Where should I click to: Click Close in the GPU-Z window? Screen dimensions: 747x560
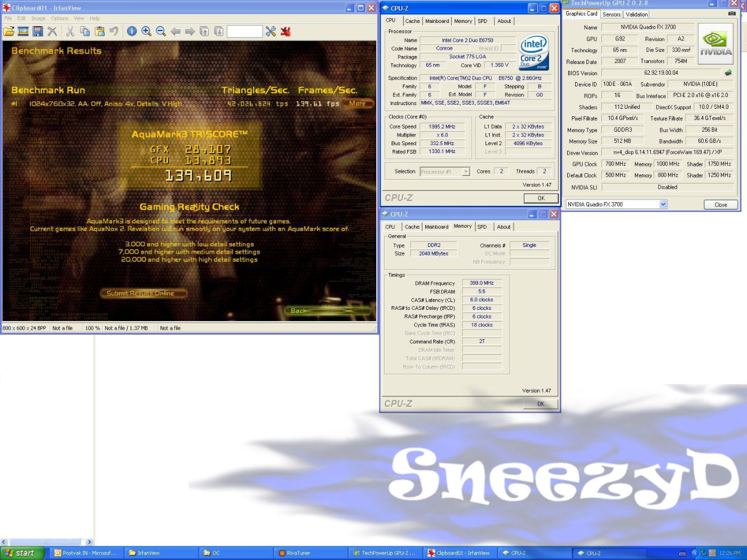coord(721,205)
